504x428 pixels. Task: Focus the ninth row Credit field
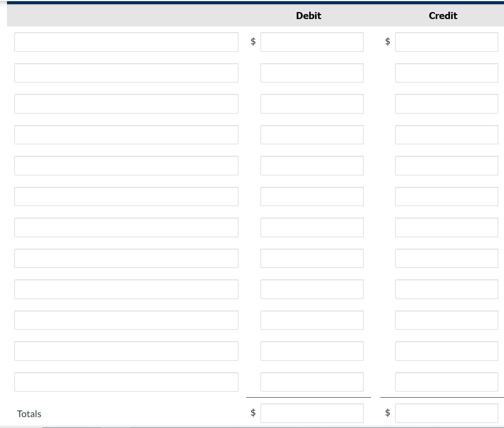coord(446,289)
